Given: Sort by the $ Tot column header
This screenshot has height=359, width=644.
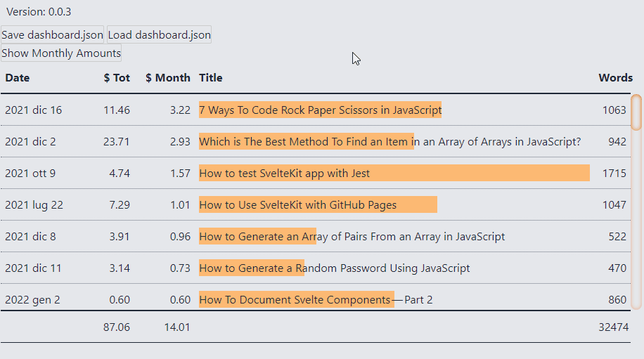Looking at the screenshot, I should (x=117, y=78).
